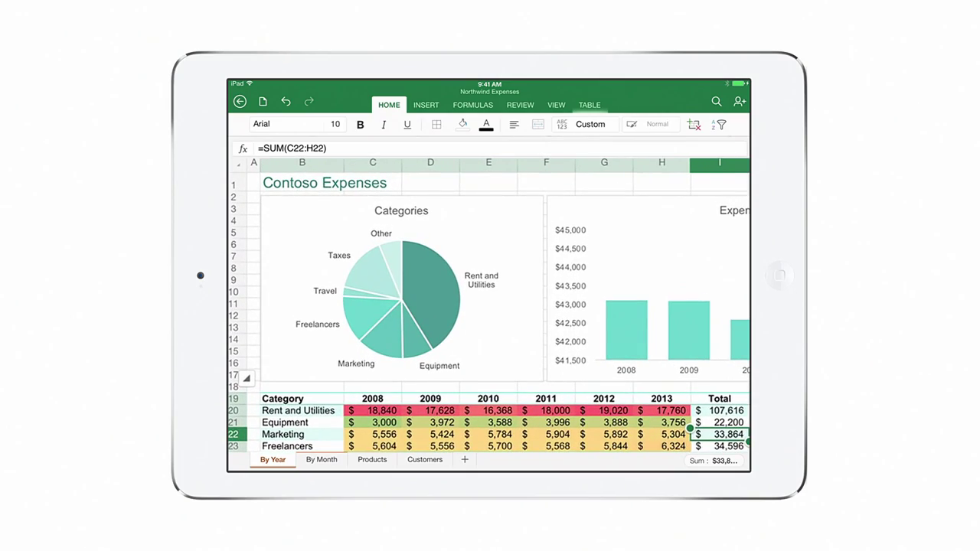Tap the back arrow icon
The image size is (980, 551).
(x=240, y=101)
